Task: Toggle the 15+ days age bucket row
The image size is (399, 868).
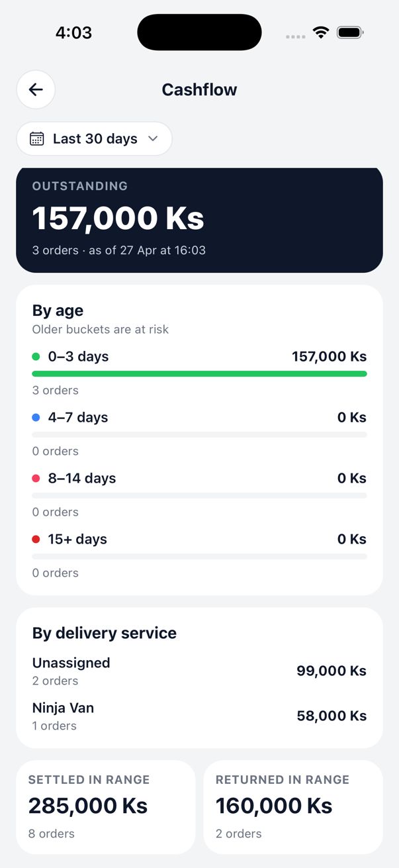Action: pyautogui.click(x=199, y=539)
